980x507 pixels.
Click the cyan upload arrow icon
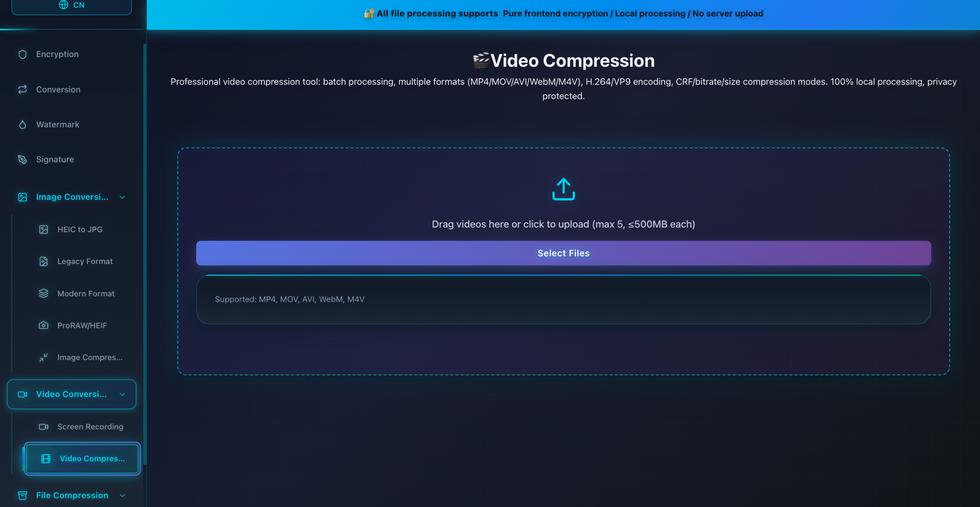click(563, 189)
